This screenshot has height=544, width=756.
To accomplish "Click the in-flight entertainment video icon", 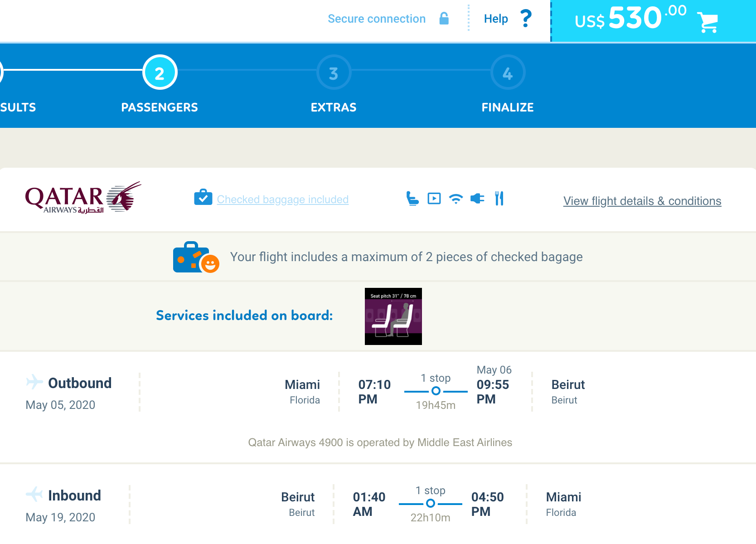I will click(x=434, y=199).
